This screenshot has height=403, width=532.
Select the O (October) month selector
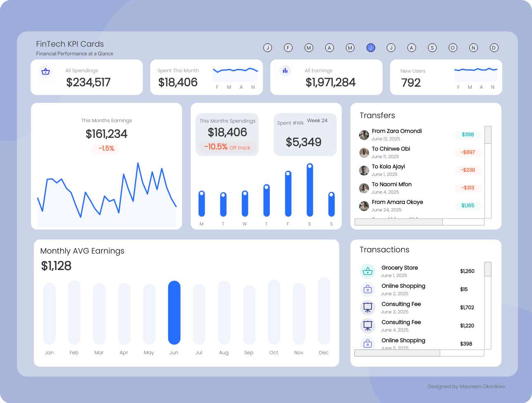(x=453, y=48)
